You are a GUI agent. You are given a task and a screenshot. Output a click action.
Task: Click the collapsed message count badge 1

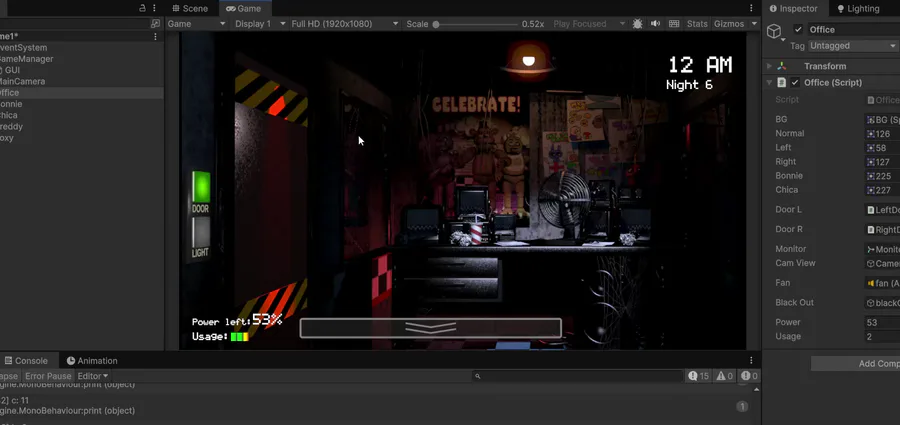(x=742, y=407)
